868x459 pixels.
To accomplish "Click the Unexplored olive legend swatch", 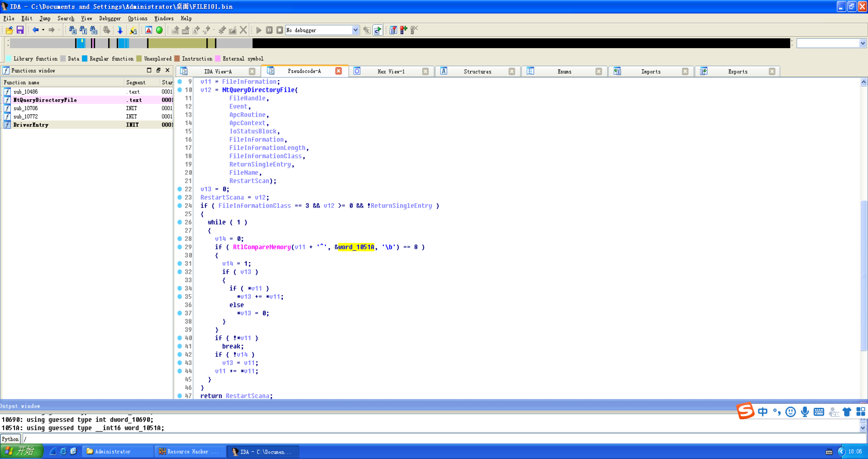I will [139, 58].
